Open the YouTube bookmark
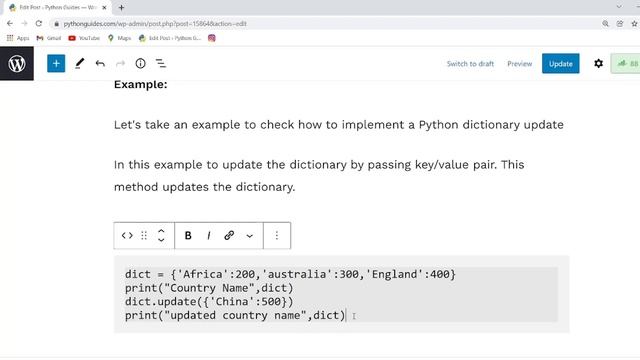640x360 pixels. pos(84,38)
